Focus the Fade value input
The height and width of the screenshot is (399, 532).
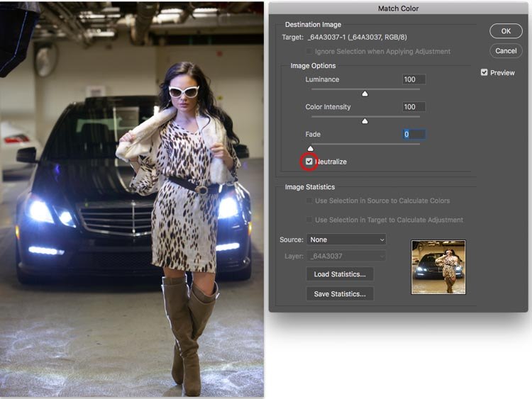(x=413, y=134)
